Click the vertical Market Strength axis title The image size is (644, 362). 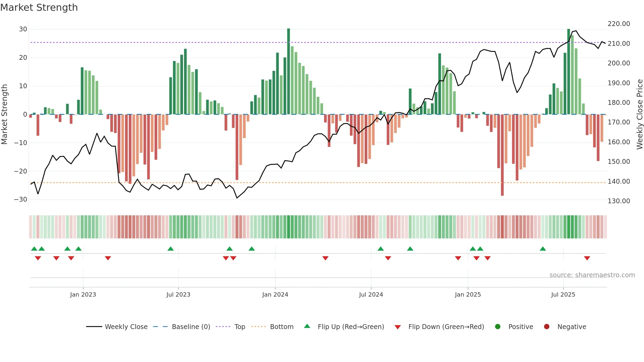[x=4, y=114]
